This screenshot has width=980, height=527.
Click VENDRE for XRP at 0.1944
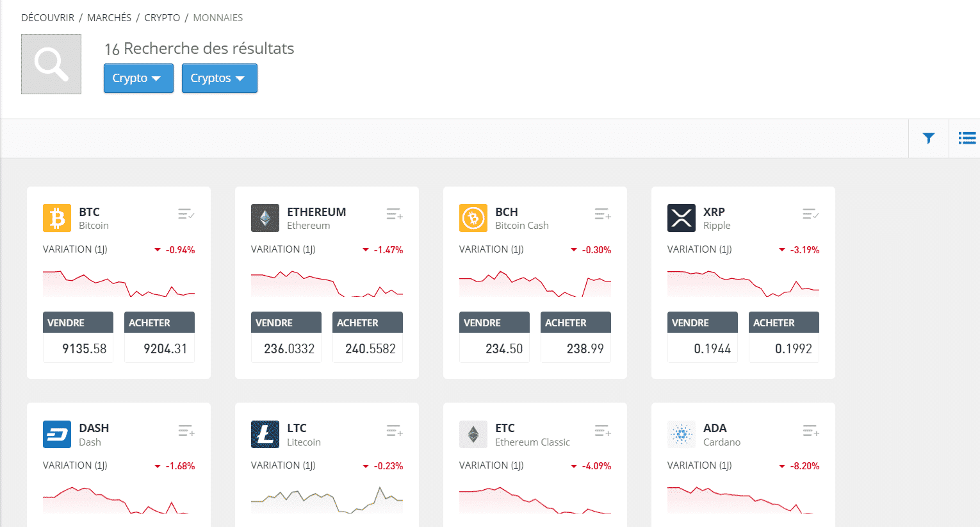tap(703, 337)
